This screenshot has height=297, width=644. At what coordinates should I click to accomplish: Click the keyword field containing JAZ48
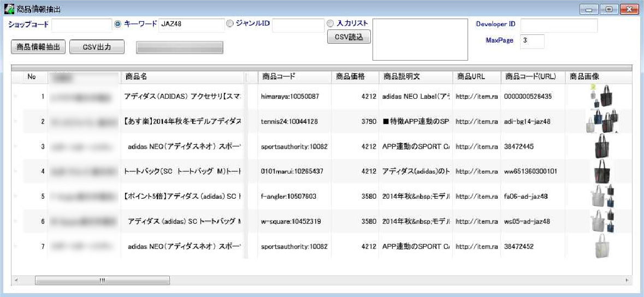191,26
